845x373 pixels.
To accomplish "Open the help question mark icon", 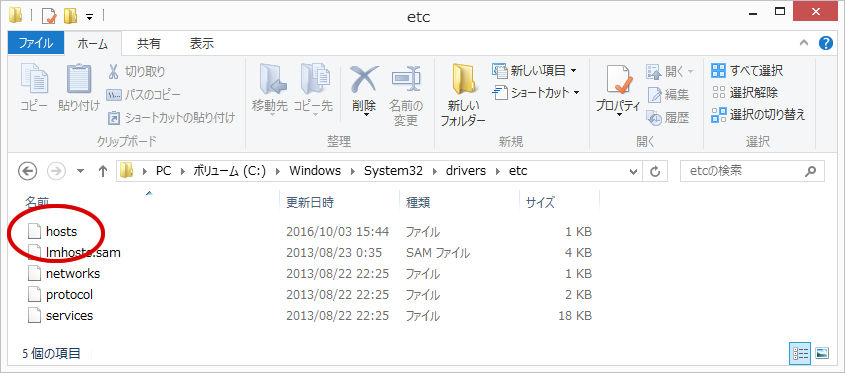I will coord(826,43).
